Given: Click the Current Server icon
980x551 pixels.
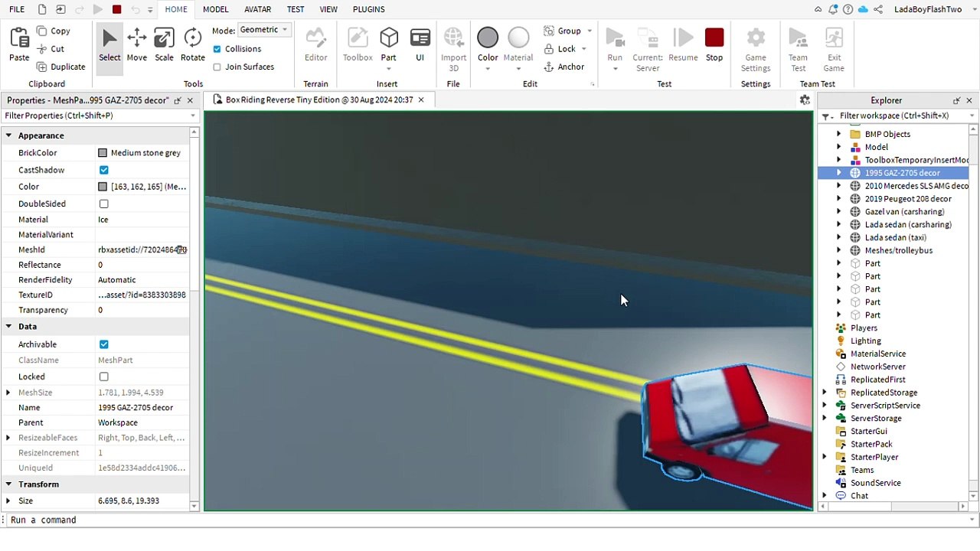Looking at the screenshot, I should coord(648,38).
